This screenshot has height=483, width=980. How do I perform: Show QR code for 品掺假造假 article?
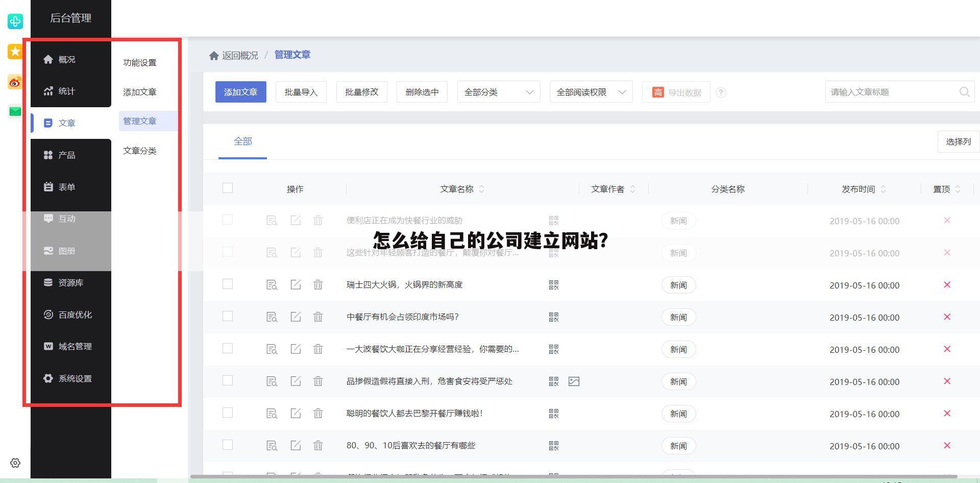click(x=553, y=381)
